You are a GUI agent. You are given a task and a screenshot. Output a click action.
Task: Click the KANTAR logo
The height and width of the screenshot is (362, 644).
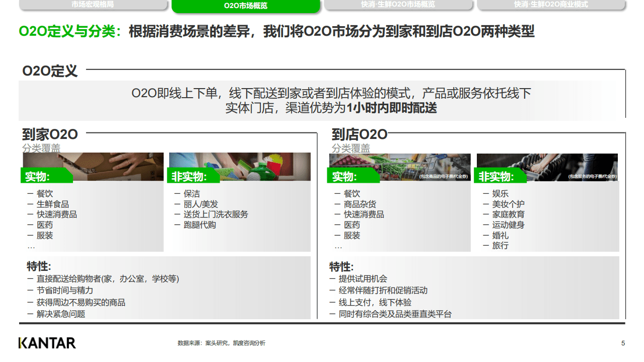pyautogui.click(x=47, y=342)
